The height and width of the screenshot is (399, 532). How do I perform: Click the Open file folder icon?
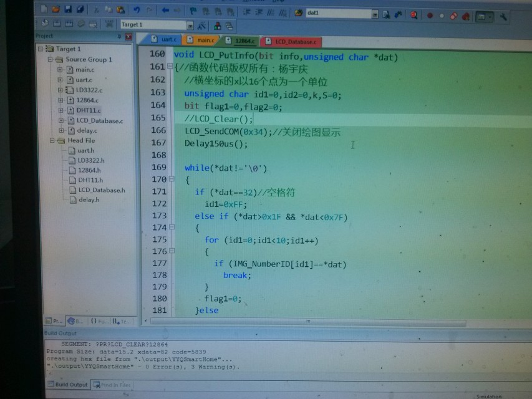coord(56,11)
